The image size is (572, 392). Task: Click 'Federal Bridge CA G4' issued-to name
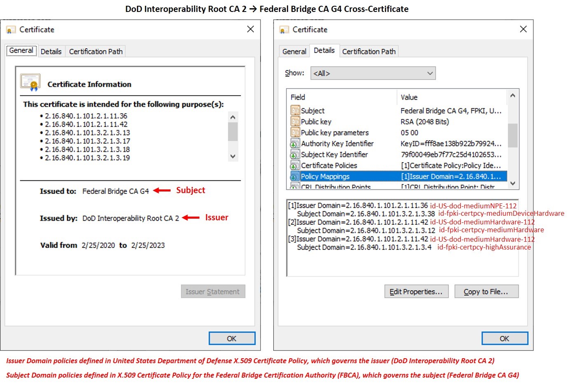pos(115,191)
